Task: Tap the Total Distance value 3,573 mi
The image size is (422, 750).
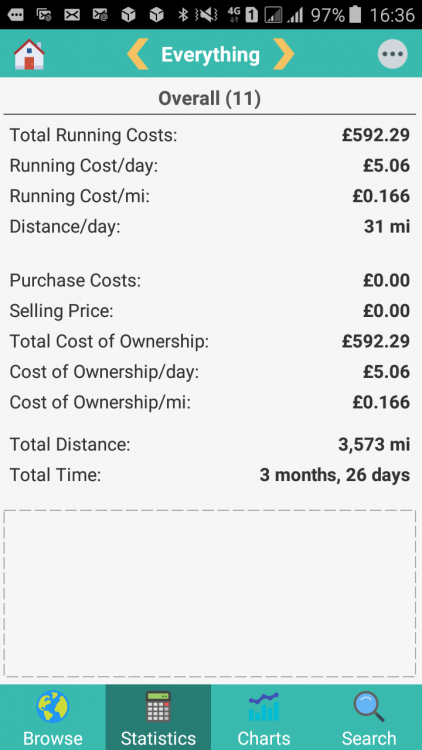Action: [x=374, y=445]
